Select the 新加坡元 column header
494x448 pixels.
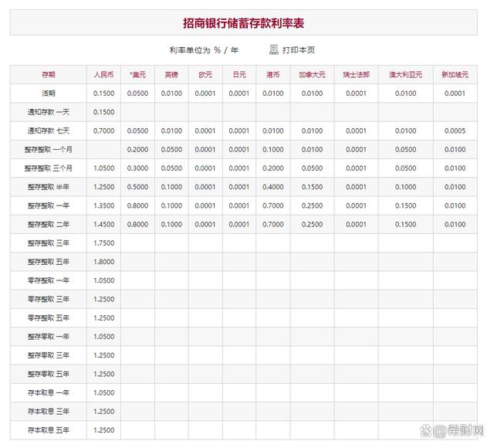click(455, 75)
